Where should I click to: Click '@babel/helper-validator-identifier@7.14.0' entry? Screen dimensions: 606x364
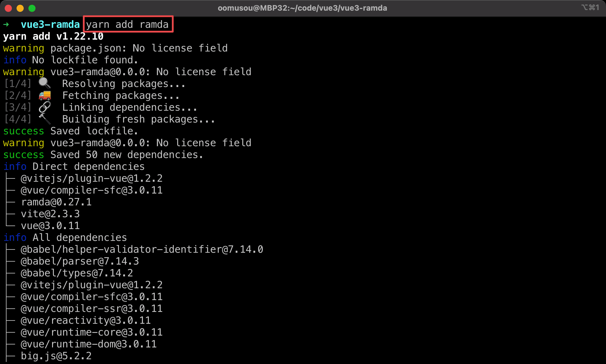click(142, 249)
